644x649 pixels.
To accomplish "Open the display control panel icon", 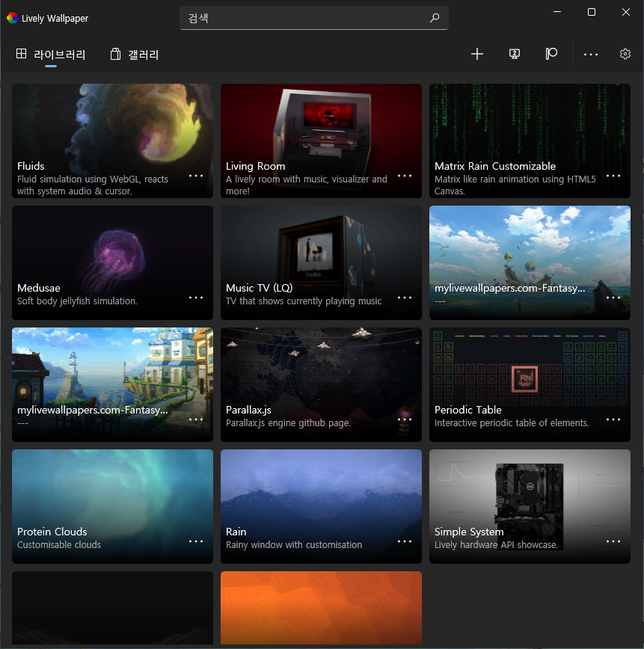I will (515, 54).
